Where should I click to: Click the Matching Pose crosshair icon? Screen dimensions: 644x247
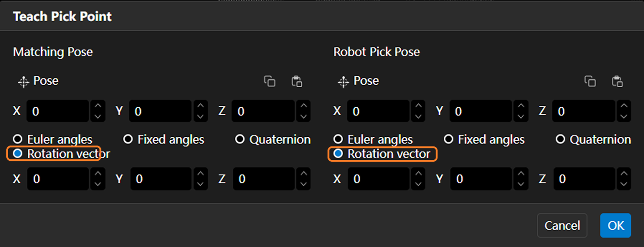tap(23, 82)
